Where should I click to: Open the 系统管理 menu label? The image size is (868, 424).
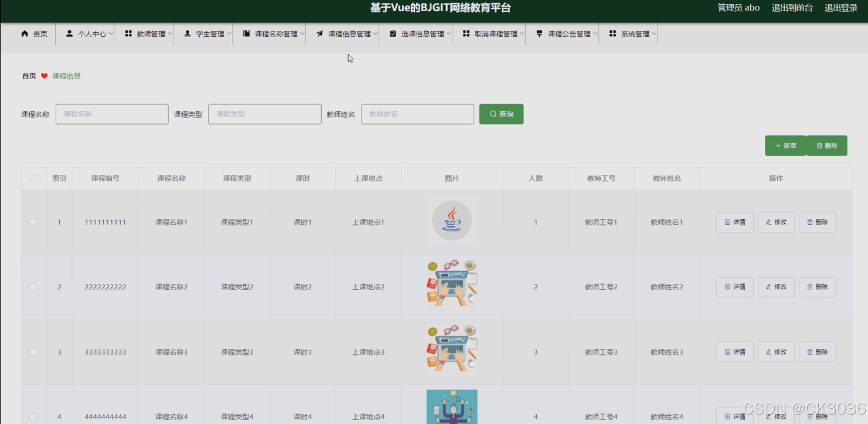[635, 34]
